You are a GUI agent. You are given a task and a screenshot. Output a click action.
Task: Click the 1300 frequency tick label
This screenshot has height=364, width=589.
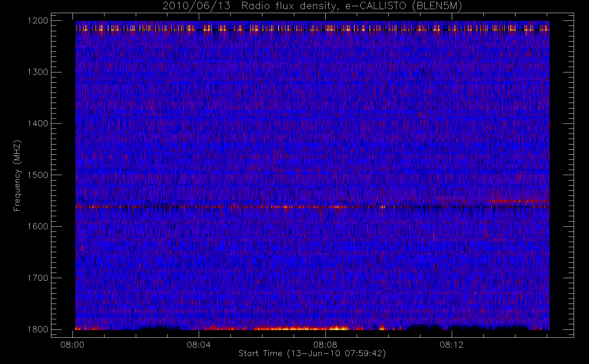(38, 72)
